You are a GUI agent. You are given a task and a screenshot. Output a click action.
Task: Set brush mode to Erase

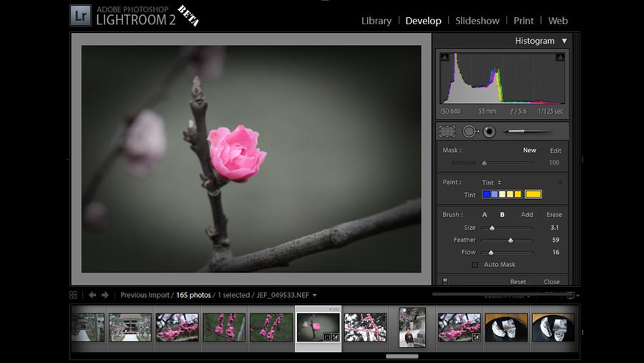(554, 215)
